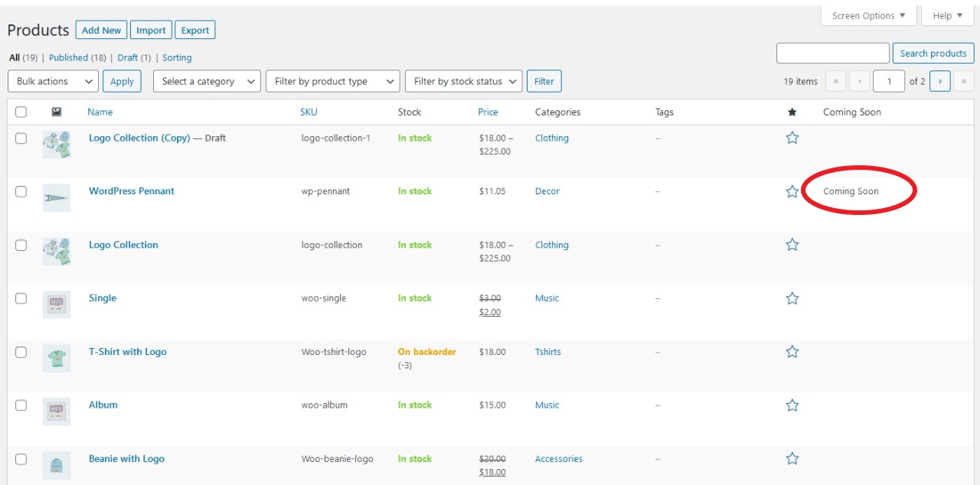Sort products by SKU column

[309, 112]
